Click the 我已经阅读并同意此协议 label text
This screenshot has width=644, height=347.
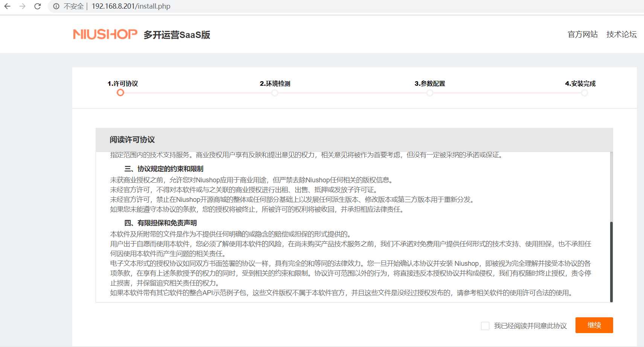(x=530, y=326)
